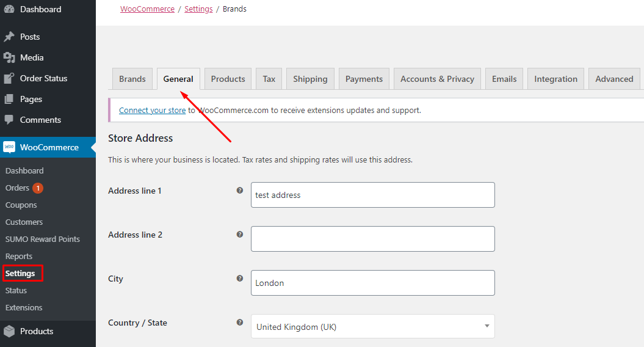Focus the City field containing London
This screenshot has height=347, width=644.
(x=372, y=283)
